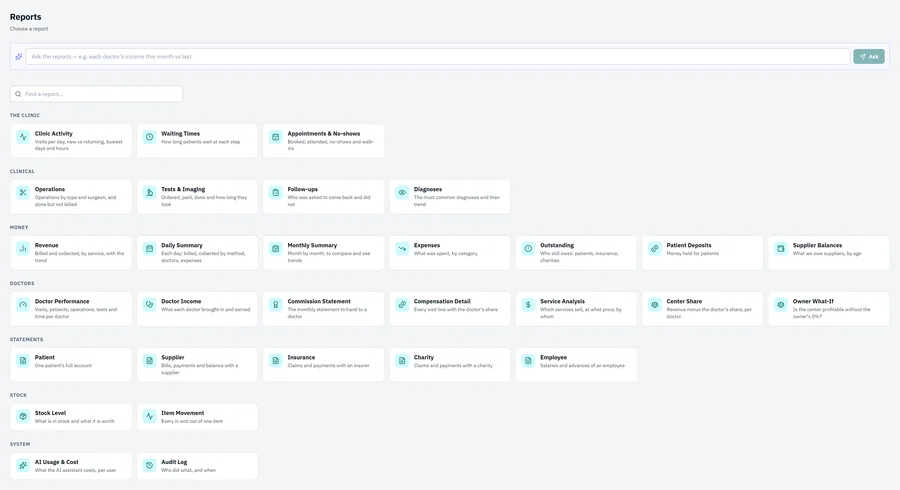
Task: Click the Audit Log history icon
Action: tap(149, 465)
